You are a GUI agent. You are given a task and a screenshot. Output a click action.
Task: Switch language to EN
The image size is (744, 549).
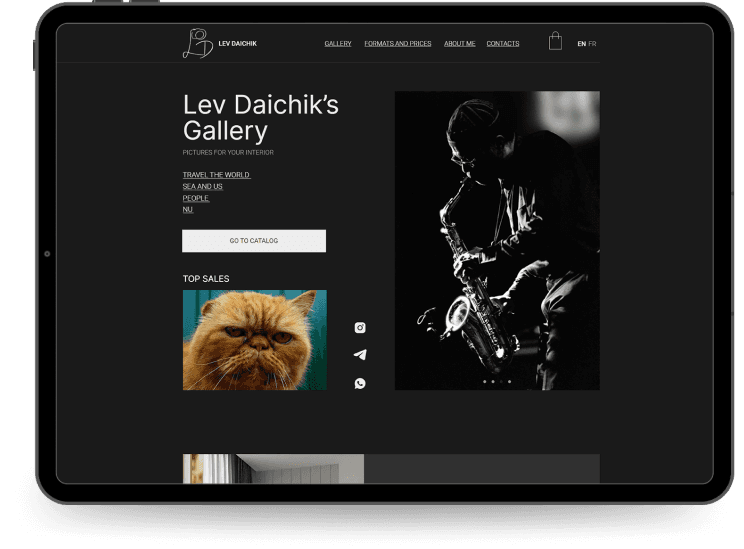[x=581, y=44]
